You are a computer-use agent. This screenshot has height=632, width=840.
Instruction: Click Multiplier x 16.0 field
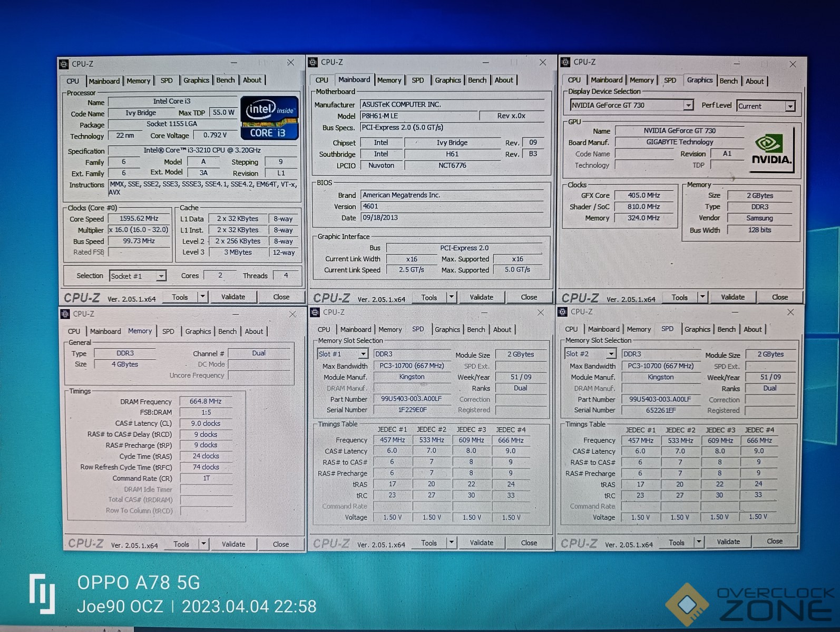tap(139, 230)
